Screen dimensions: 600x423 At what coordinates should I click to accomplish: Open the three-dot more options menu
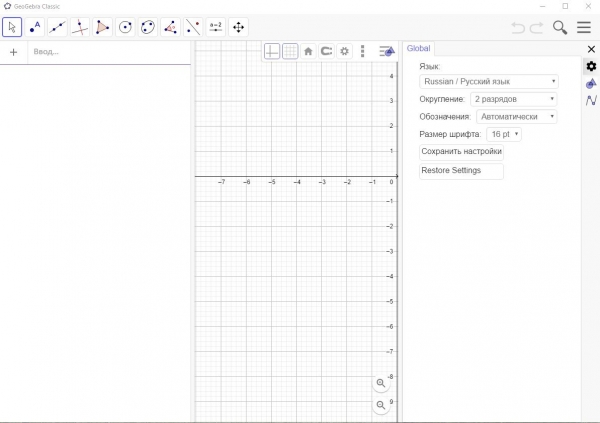coord(362,51)
